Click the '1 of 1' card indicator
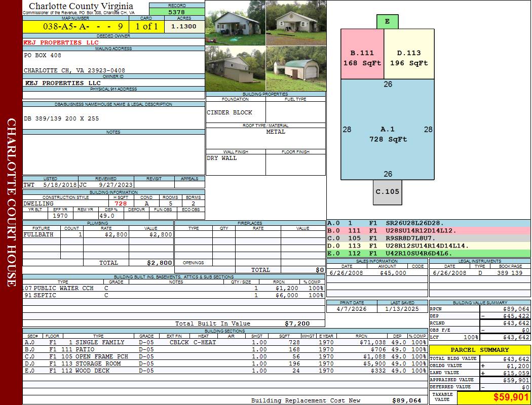532x405 pixels. tap(146, 26)
